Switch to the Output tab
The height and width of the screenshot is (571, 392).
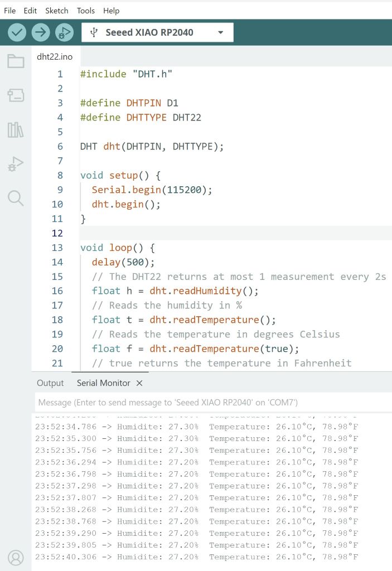click(50, 383)
